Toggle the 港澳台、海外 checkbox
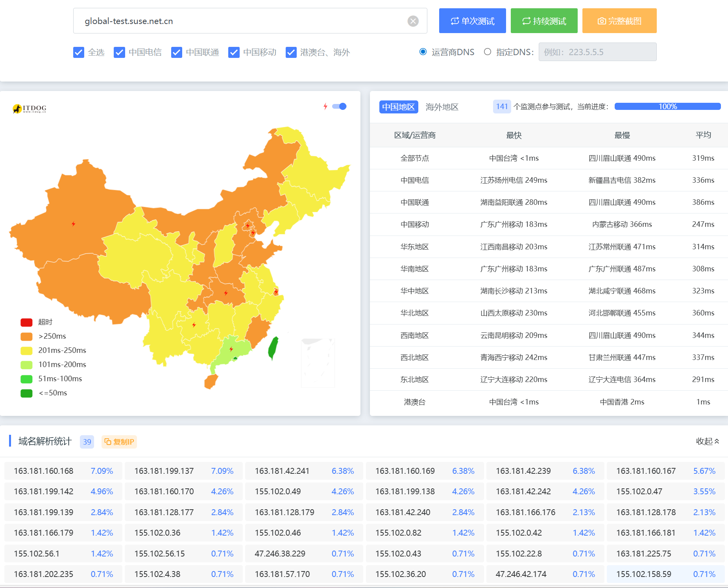728x588 pixels. pyautogui.click(x=291, y=52)
